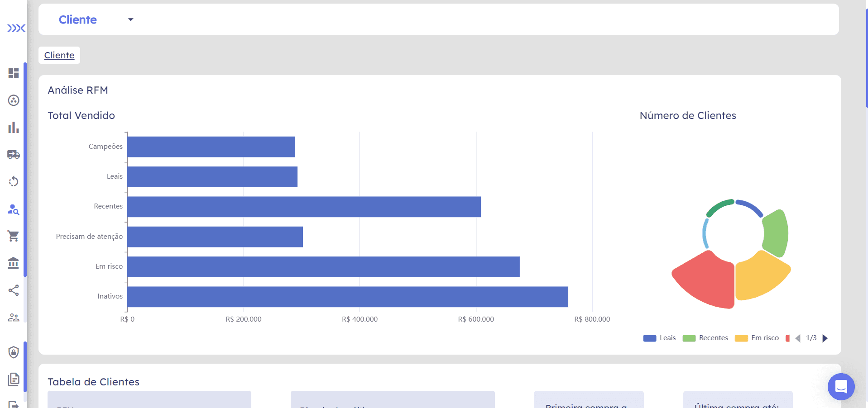Open the people group sidebar icon
This screenshot has width=868, height=408.
tap(14, 318)
